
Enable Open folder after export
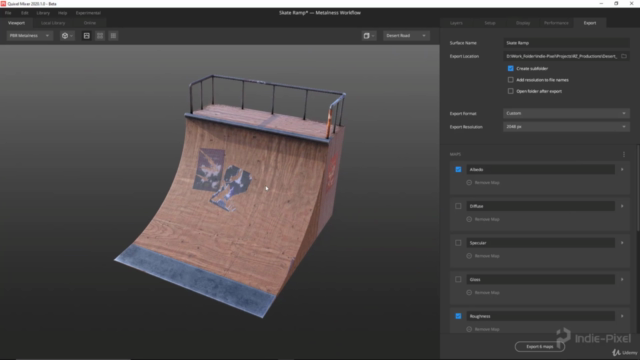(x=511, y=91)
